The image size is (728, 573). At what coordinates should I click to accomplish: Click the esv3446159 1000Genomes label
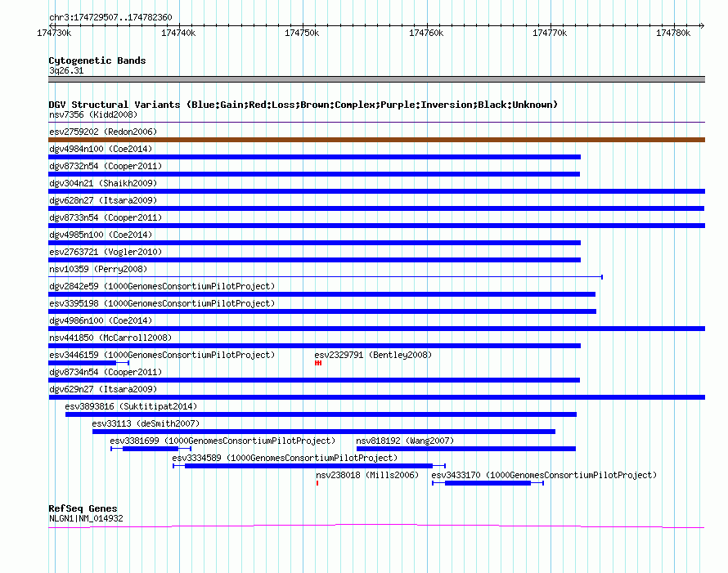(162, 355)
